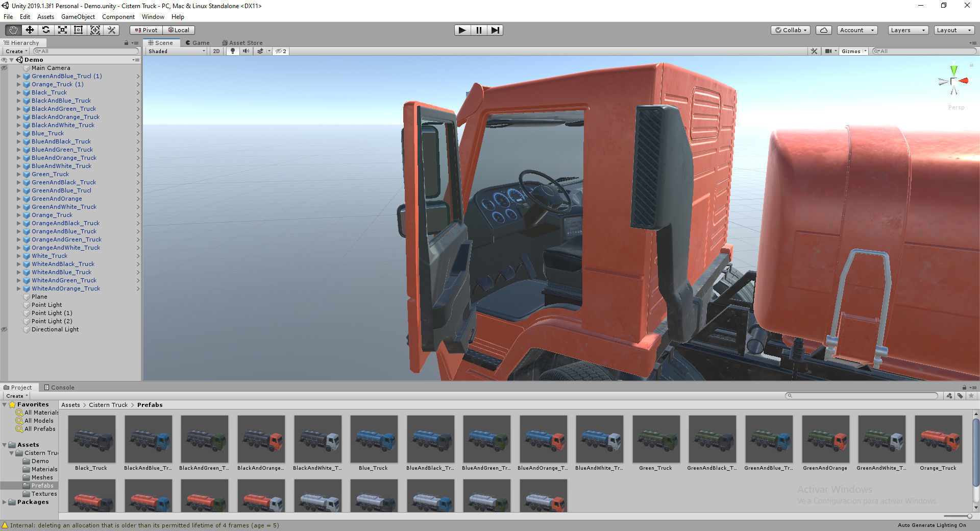Viewport: 980px width, 531px height.
Task: Start Play mode
Action: 462,30
